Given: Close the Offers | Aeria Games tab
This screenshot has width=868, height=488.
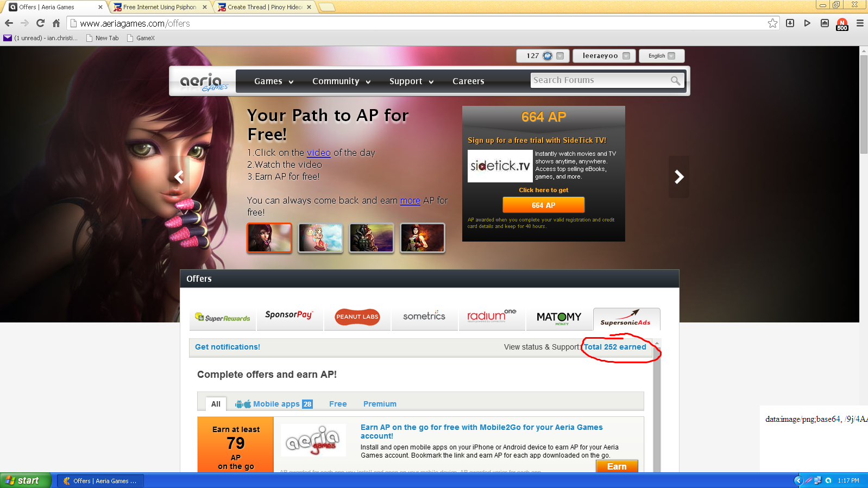Looking at the screenshot, I should point(100,7).
